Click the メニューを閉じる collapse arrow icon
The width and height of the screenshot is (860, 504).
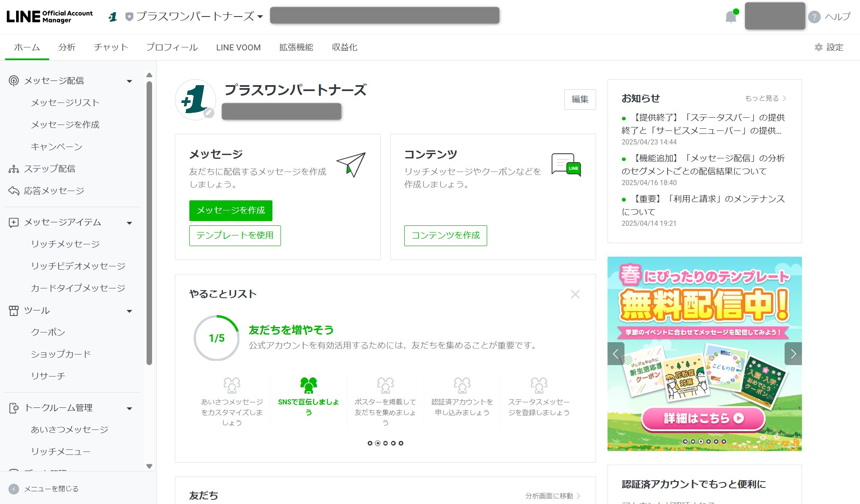[14, 489]
